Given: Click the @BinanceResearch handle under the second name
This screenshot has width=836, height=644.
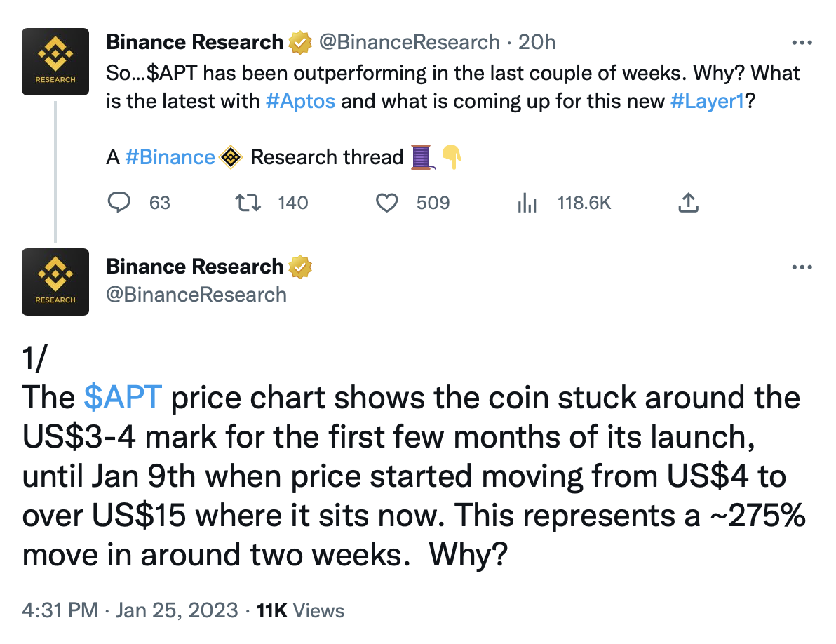Looking at the screenshot, I should [x=196, y=294].
